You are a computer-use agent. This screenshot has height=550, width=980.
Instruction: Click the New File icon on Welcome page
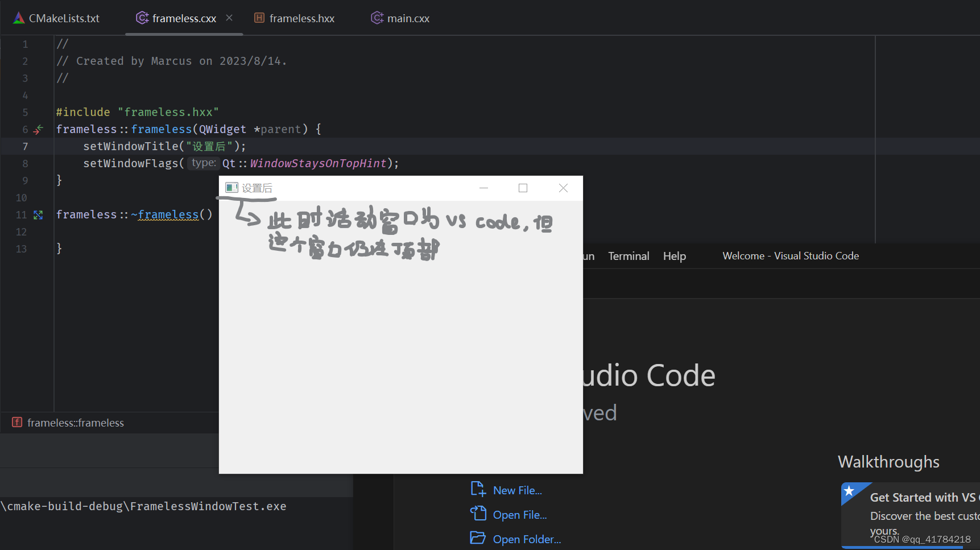coord(478,489)
